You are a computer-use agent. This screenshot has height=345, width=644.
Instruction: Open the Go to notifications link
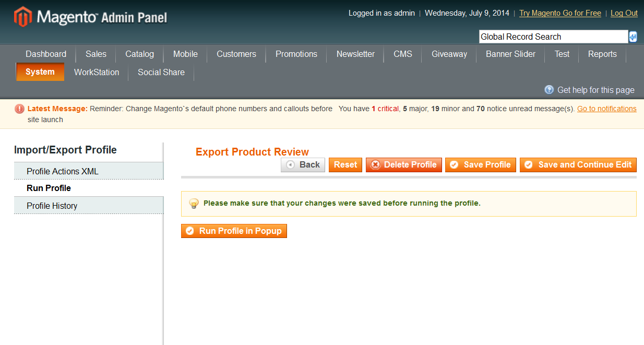coord(607,109)
